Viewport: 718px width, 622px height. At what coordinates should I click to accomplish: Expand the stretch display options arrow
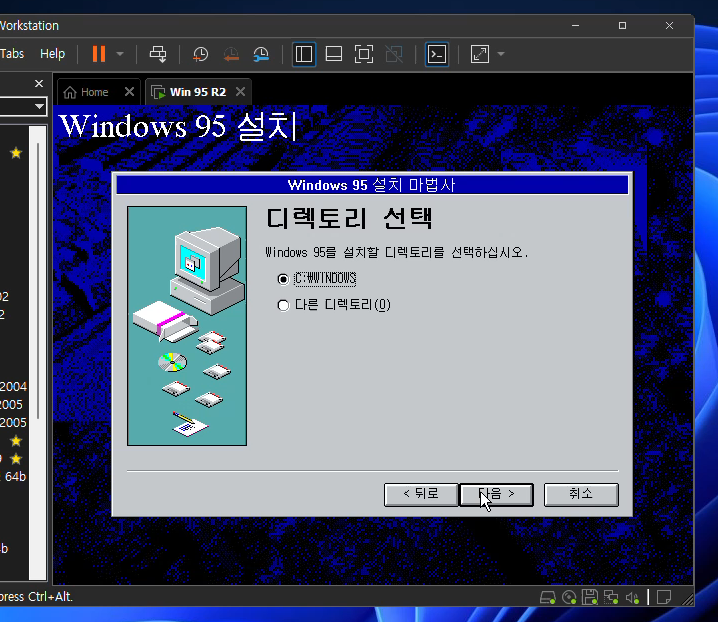click(501, 54)
